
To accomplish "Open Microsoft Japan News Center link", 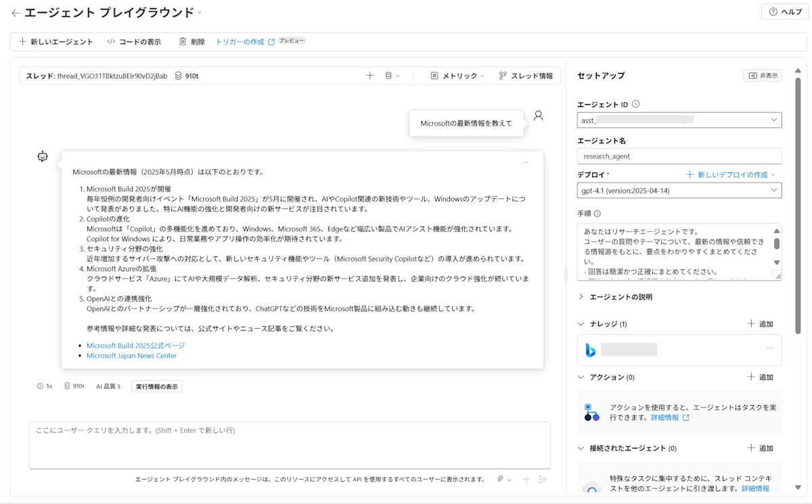I will [x=131, y=356].
